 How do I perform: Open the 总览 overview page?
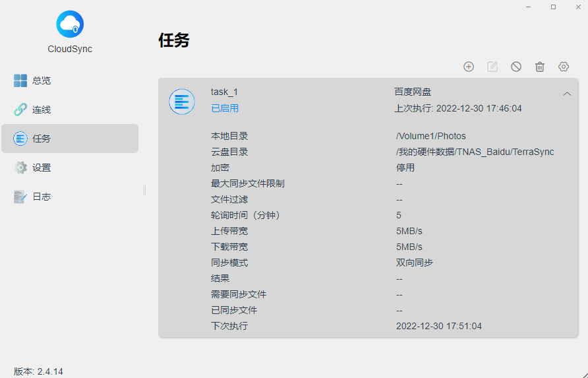coord(41,80)
